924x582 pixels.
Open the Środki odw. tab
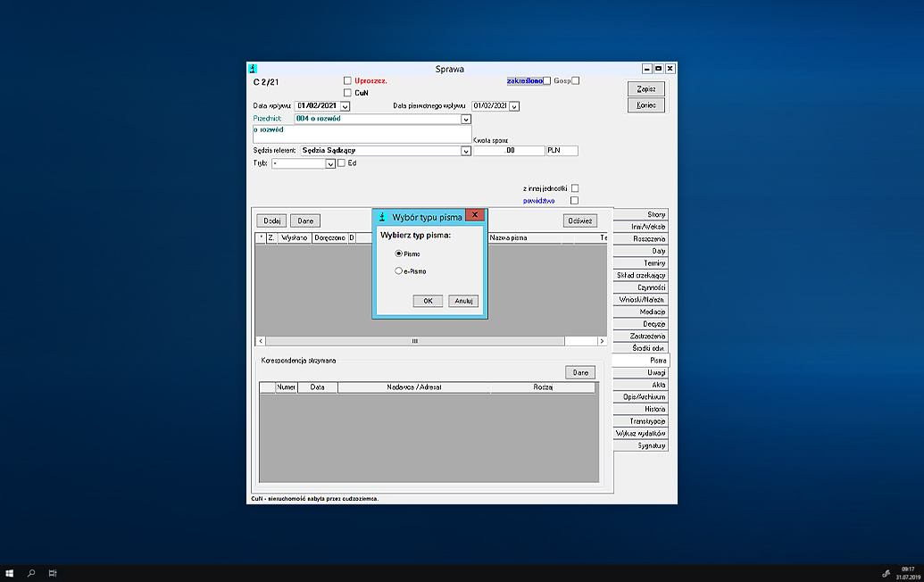coord(641,348)
